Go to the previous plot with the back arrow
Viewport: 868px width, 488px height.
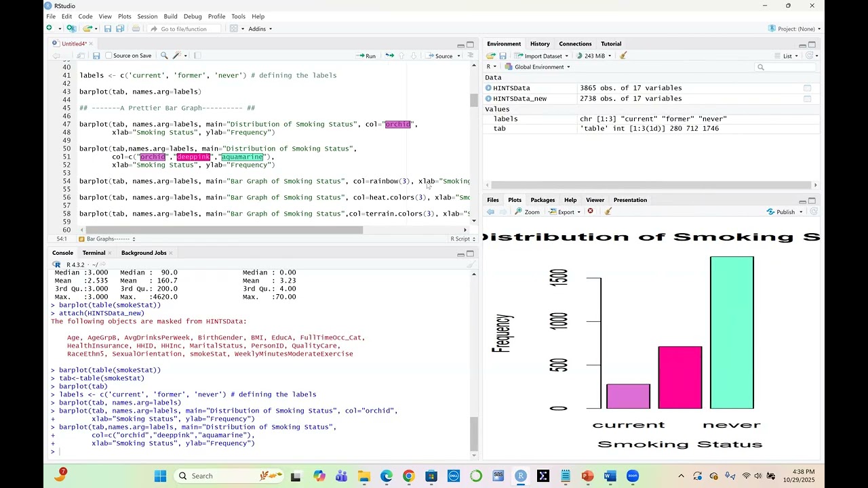coord(491,211)
